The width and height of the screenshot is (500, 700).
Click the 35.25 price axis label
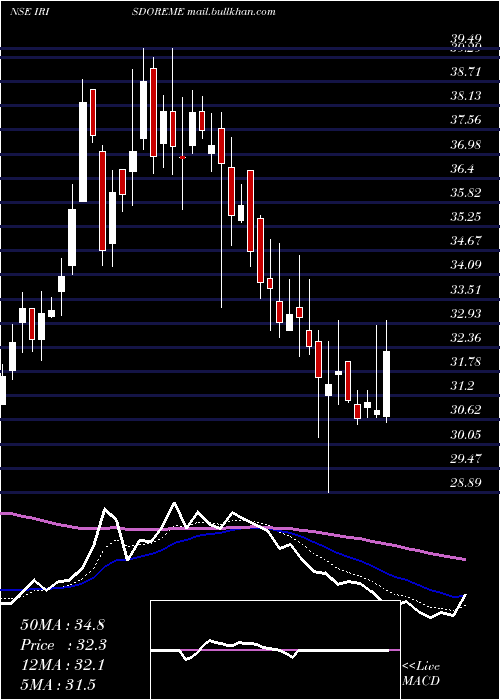(466, 217)
